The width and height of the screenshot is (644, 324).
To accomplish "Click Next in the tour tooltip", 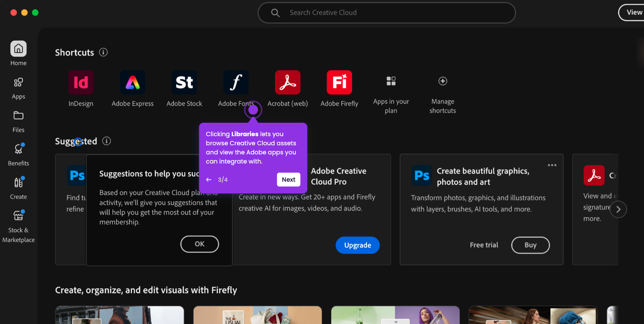I will 288,180.
